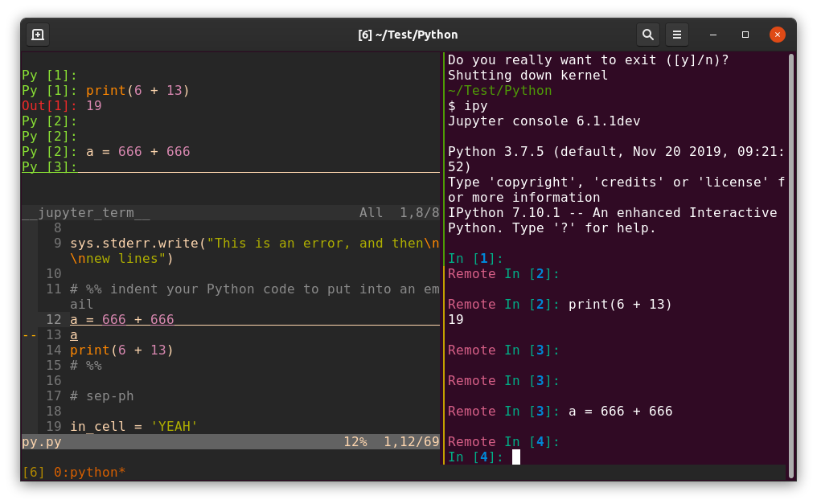Click the 'Out[1]: 19' output line
Viewport: 817px width, 504px height.
tap(60, 105)
